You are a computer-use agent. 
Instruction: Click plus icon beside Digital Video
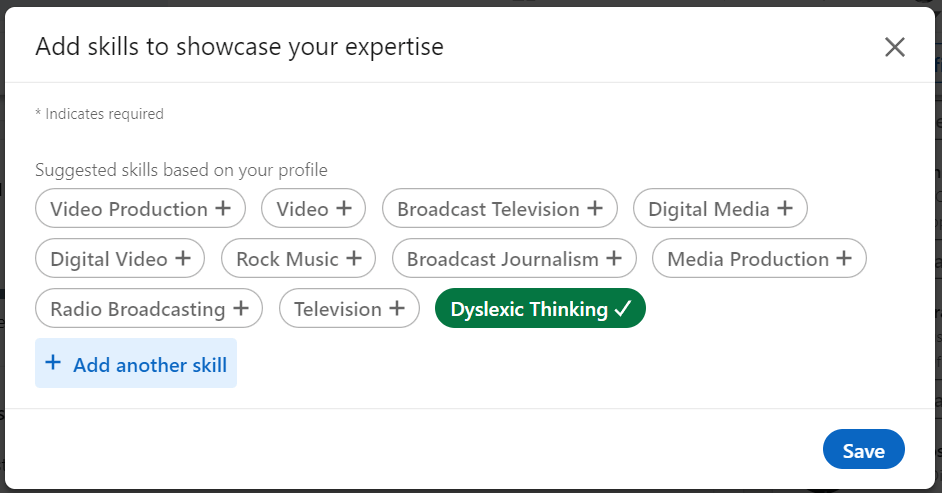pos(183,259)
